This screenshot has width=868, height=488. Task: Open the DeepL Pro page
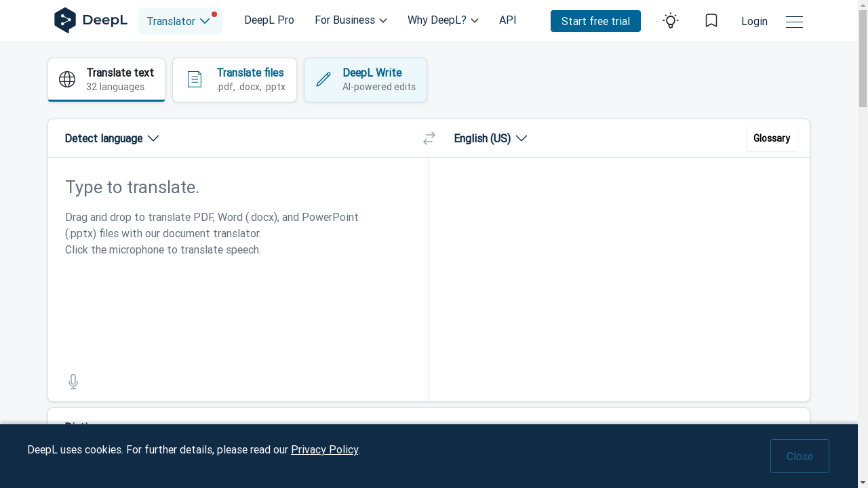[x=269, y=20]
